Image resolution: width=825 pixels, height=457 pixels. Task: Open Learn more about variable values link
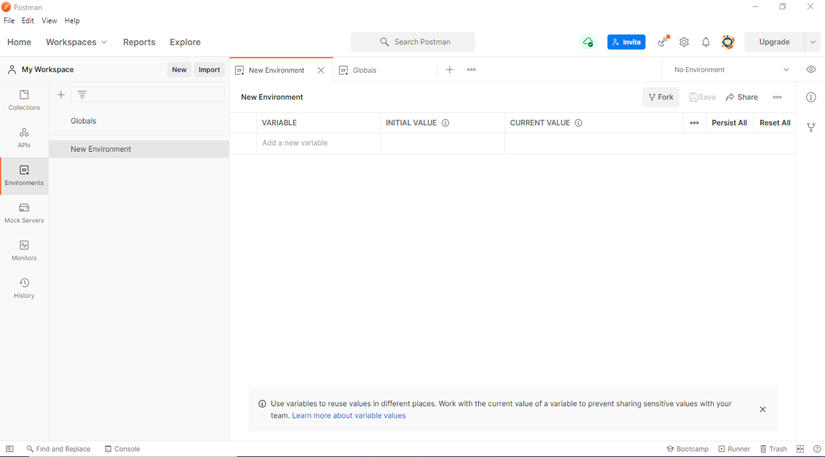pyautogui.click(x=349, y=415)
